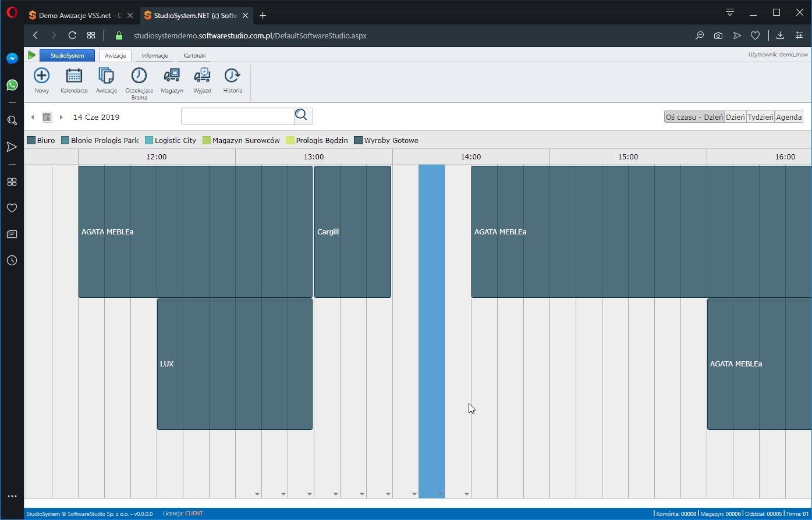812x520 pixels.
Task: Open the Opera menu logo
Action: point(12,13)
